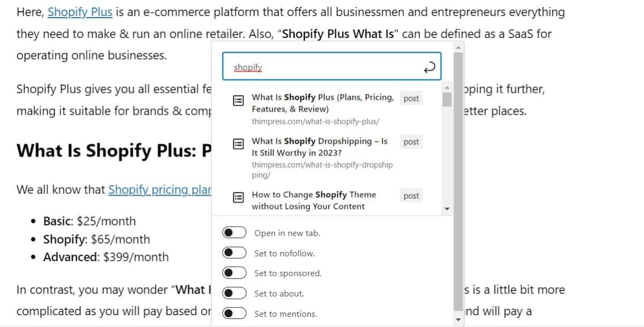Click the post icon beside the Dropshipping result
The height and width of the screenshot is (327, 644).
(x=238, y=144)
